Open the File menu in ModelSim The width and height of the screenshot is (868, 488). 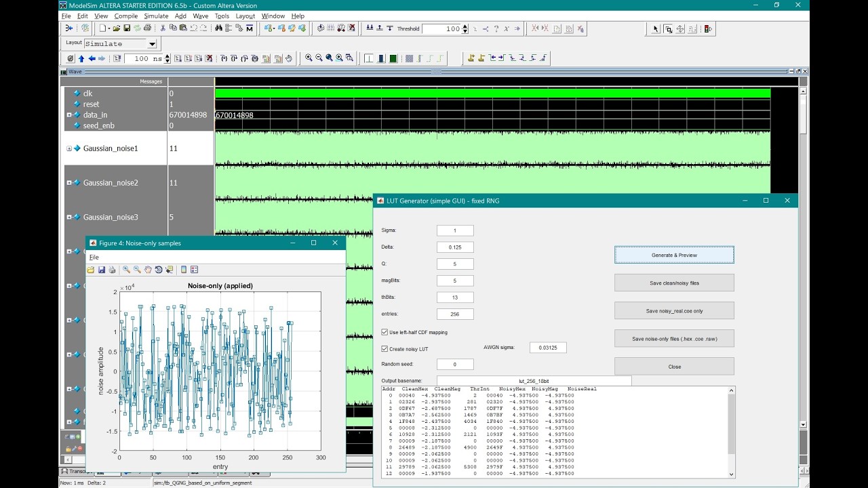[x=66, y=16]
